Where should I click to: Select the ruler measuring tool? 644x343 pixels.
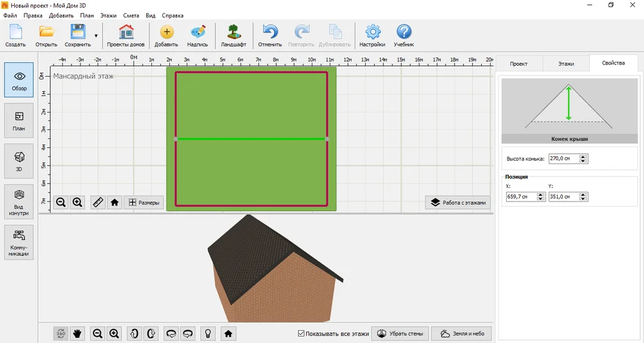point(98,202)
